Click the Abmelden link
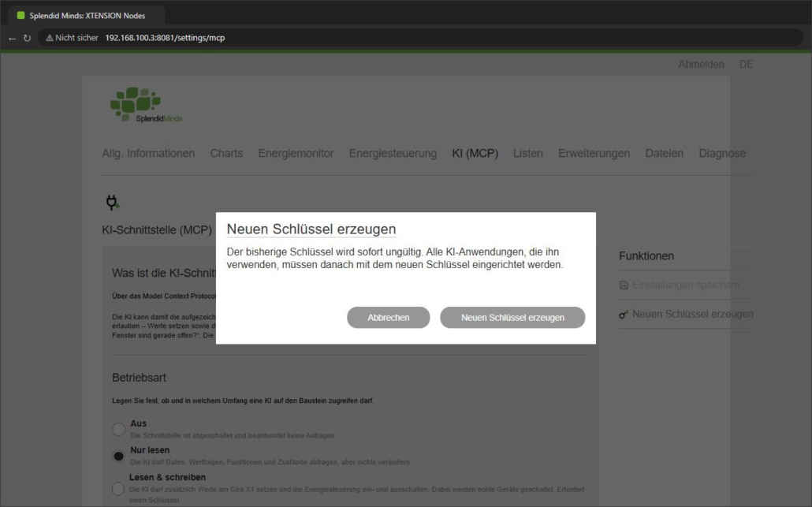Screen dimensions: 812x507 pyautogui.click(x=701, y=64)
